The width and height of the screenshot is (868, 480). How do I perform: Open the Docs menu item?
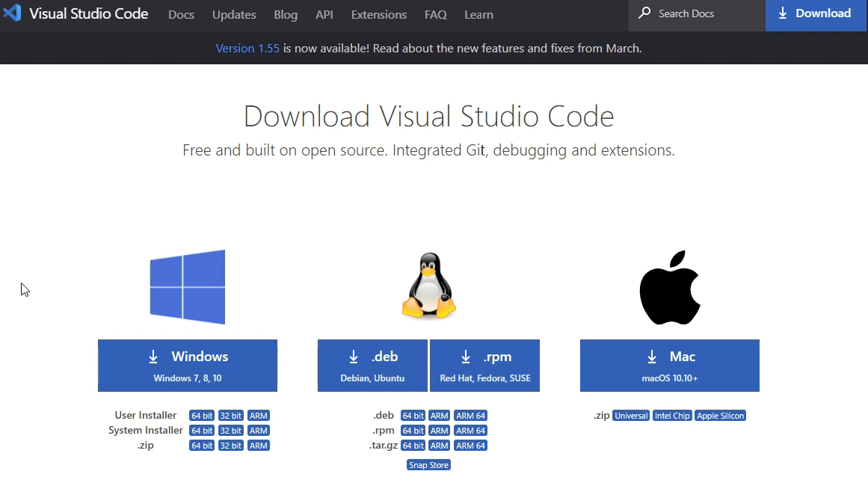point(181,14)
